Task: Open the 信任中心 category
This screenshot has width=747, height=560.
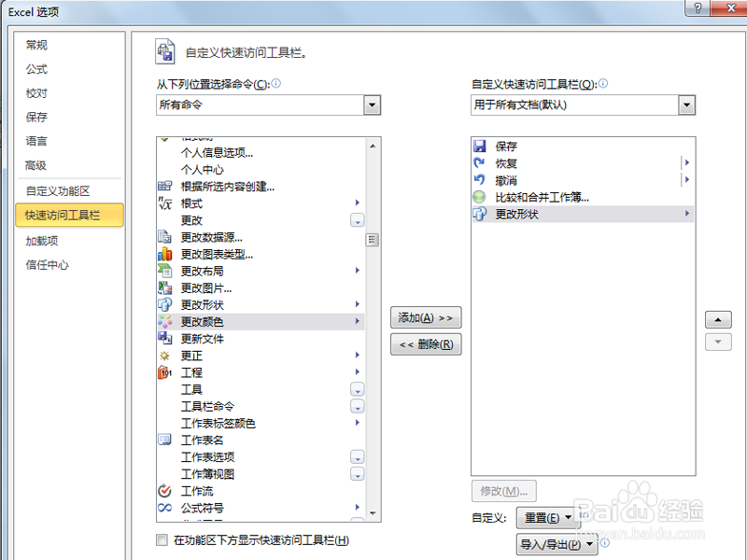Action: (48, 265)
